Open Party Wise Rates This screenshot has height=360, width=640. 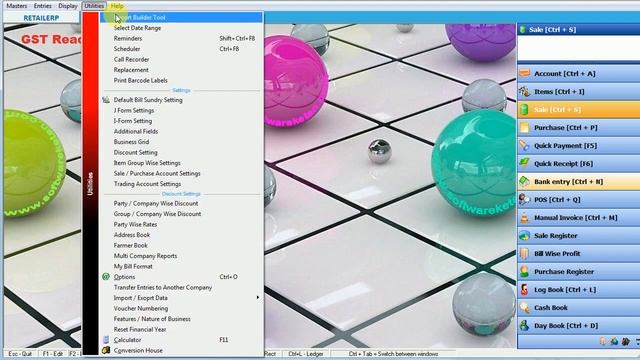coord(135,224)
